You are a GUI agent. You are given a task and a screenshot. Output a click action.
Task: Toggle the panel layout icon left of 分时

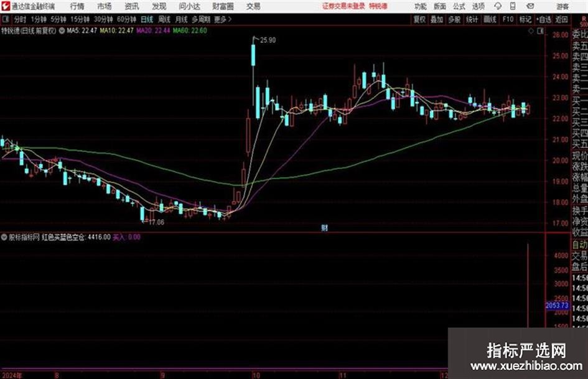(5, 19)
